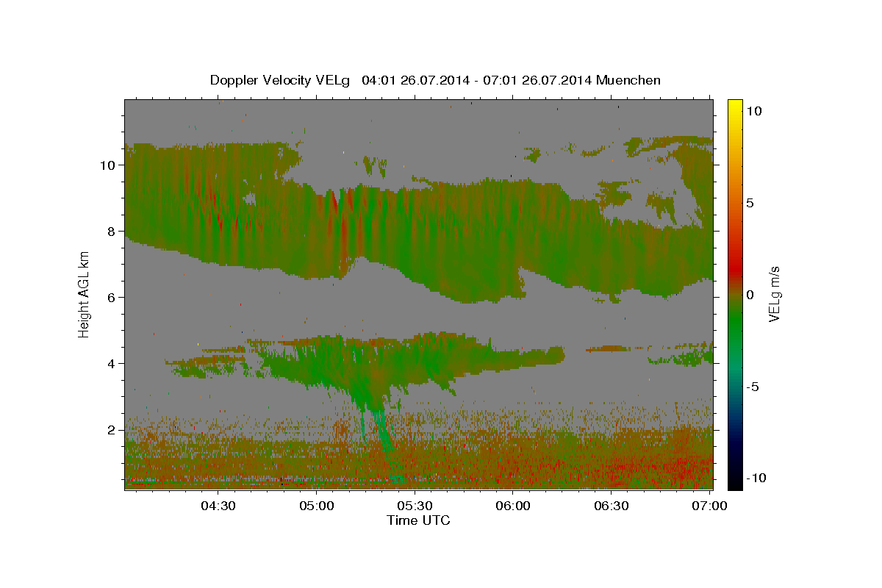Select the '04:30' time axis label
Image resolution: width=882 pixels, height=588 pixels.
point(218,506)
